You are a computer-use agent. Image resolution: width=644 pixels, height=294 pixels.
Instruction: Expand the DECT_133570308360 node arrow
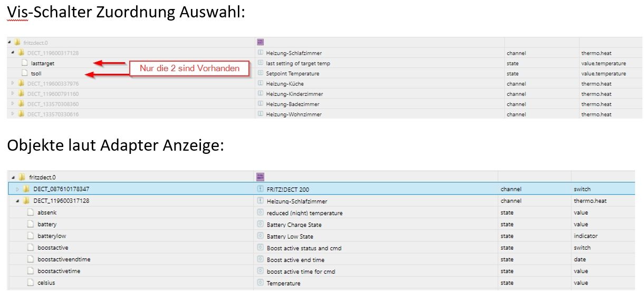coord(13,104)
